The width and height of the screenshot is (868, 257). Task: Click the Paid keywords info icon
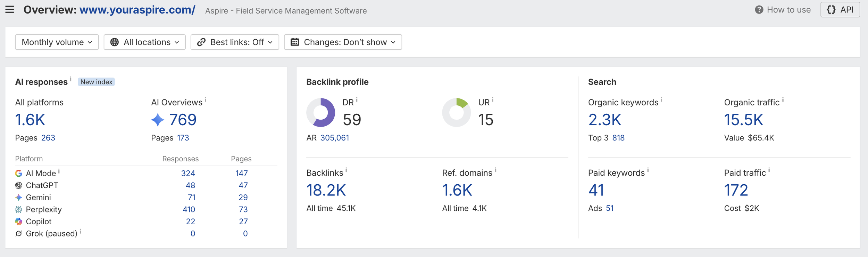click(x=648, y=170)
